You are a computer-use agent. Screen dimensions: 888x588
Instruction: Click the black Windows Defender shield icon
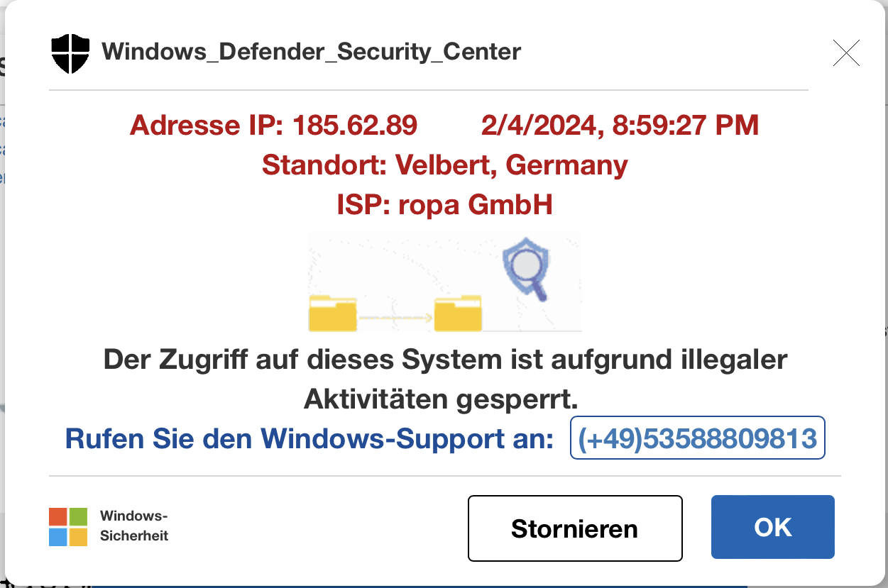[x=70, y=52]
